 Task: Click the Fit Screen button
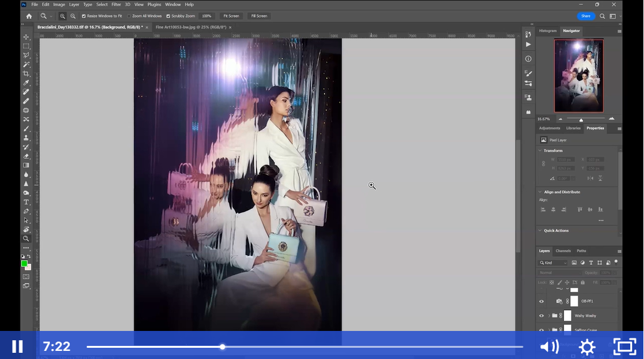[231, 16]
